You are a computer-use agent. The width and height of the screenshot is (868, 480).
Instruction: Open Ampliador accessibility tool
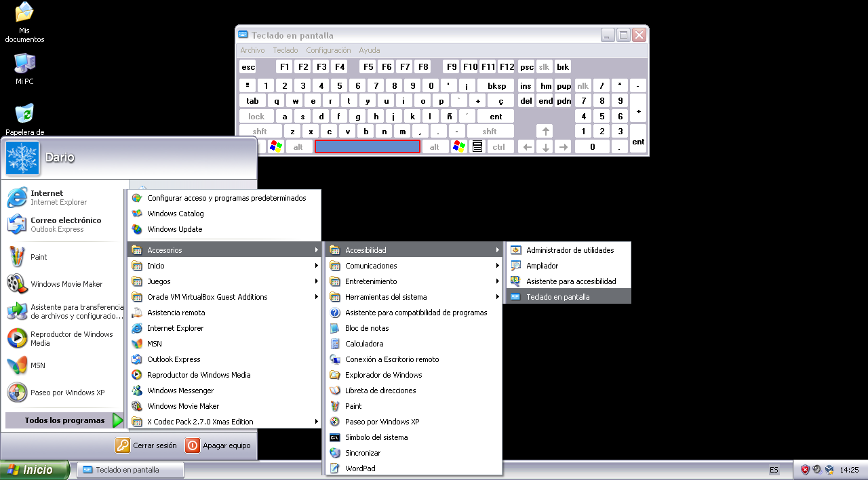click(569, 266)
